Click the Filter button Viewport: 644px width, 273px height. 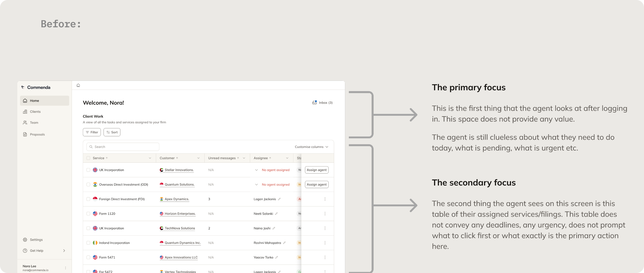[x=92, y=132]
